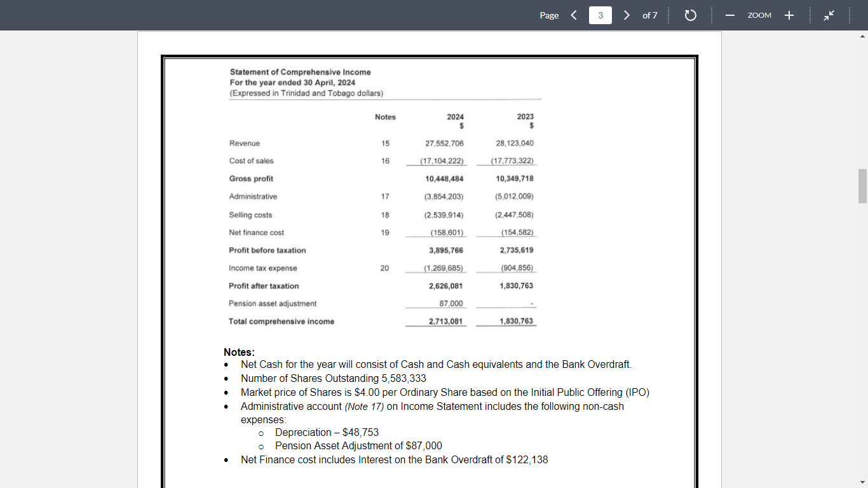This screenshot has width=868, height=488.
Task: Click the Gross profit 2024 value 10,448,484
Action: click(444, 179)
